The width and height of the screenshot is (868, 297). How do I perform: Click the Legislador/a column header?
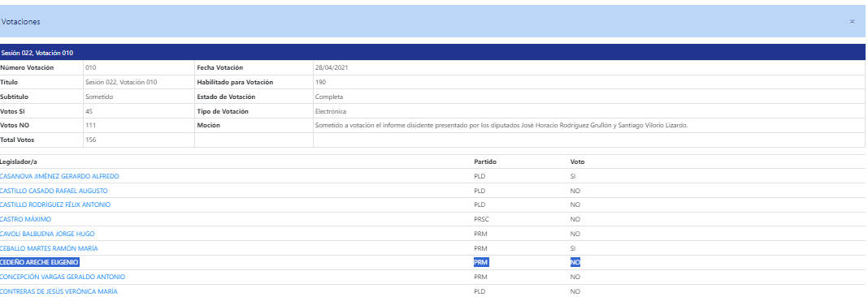click(x=19, y=162)
